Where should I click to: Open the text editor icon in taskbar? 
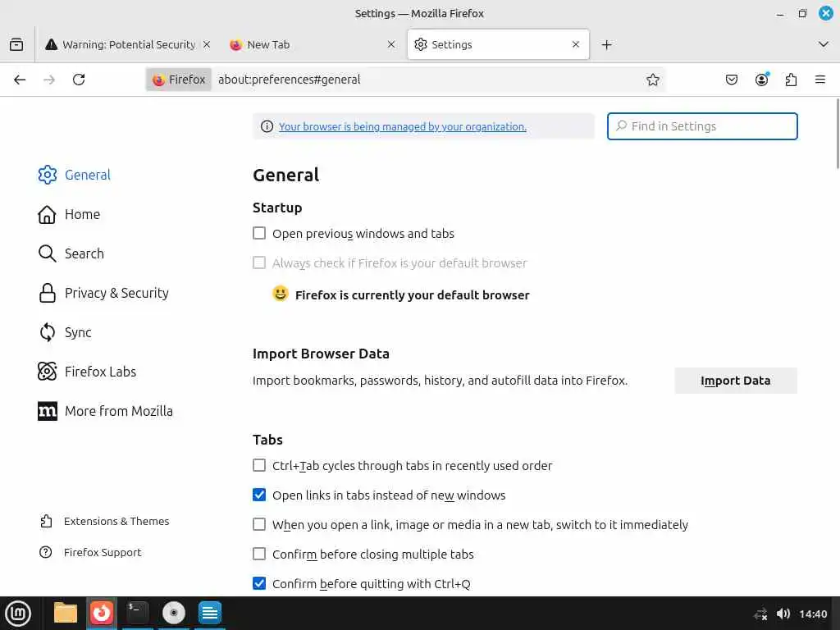coord(209,613)
